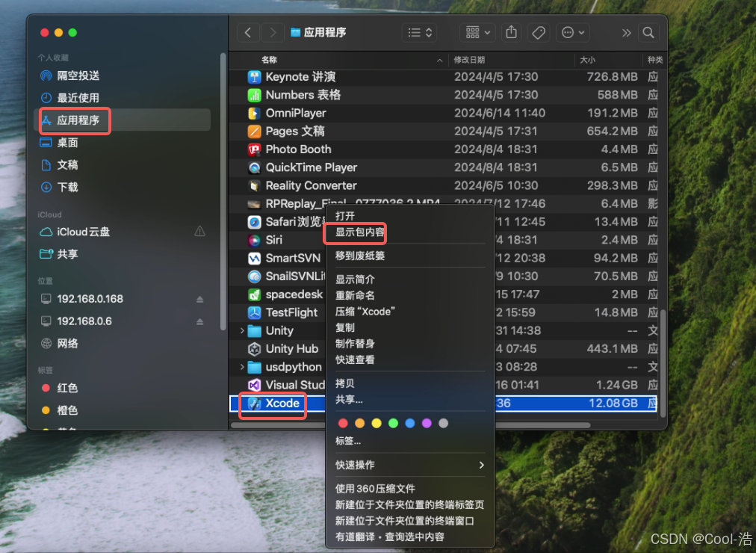Expand the 快速操作 submenu
Viewport: 756px width, 553px height.
click(x=481, y=465)
